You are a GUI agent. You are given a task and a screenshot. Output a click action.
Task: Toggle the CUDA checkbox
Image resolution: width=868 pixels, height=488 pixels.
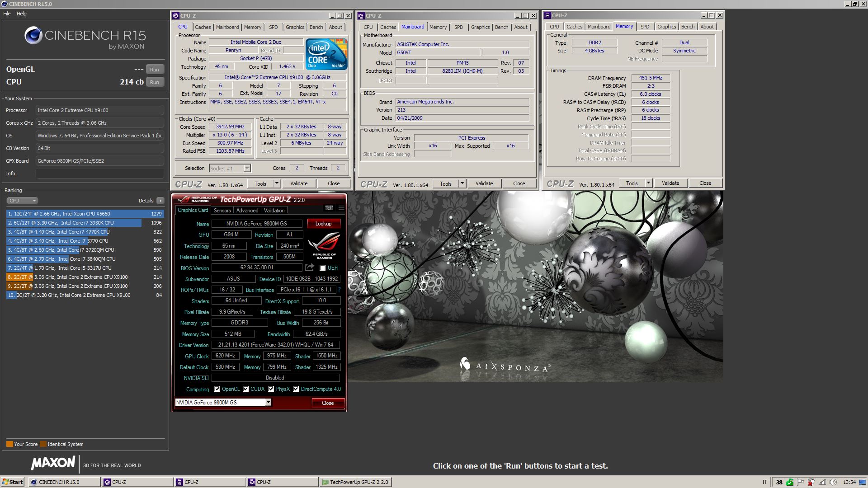pos(246,389)
